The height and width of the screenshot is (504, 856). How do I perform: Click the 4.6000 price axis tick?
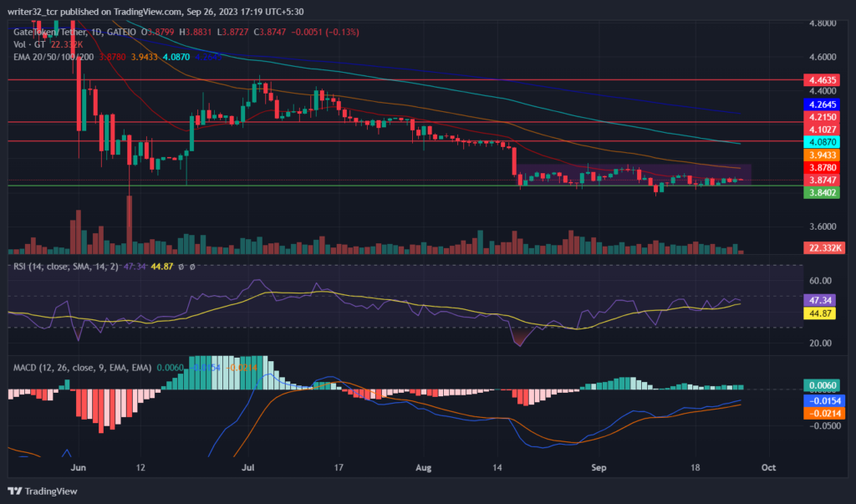(x=823, y=57)
